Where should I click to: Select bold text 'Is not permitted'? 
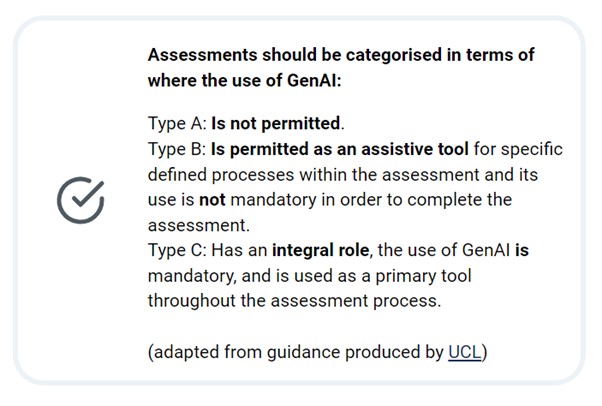(276, 124)
